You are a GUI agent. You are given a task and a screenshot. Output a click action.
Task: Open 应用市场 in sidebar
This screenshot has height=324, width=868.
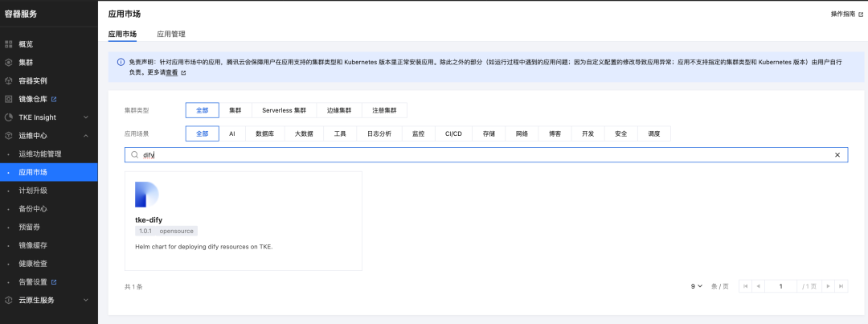(x=49, y=172)
